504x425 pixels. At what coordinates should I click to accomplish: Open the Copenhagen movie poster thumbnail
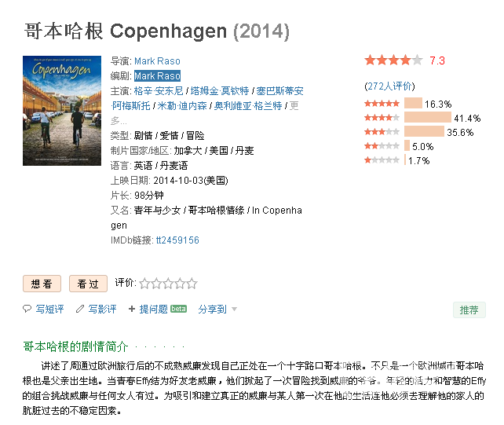coord(62,111)
